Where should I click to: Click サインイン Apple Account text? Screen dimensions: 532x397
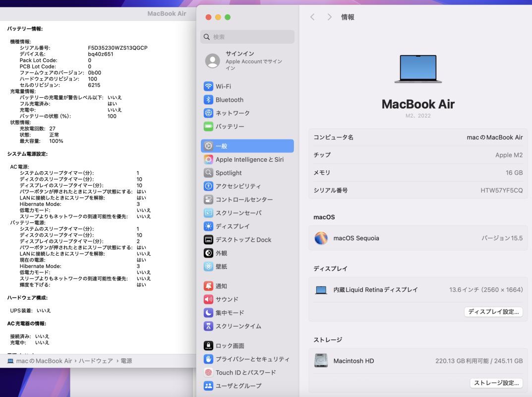pos(254,61)
